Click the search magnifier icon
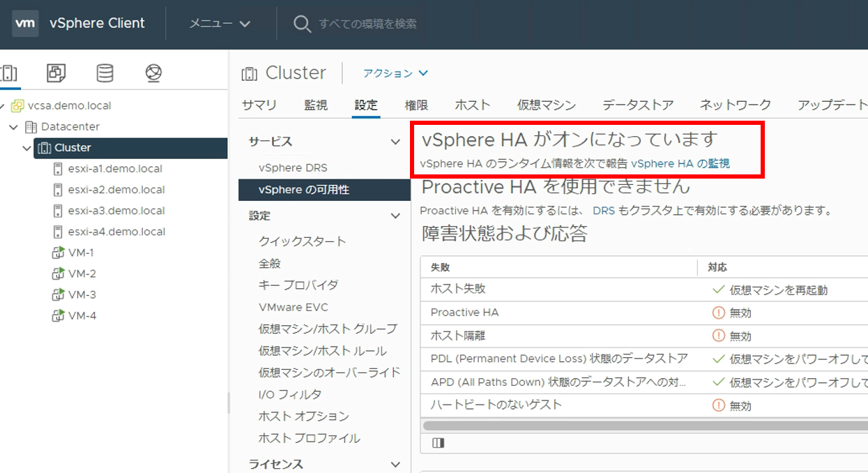 [302, 24]
